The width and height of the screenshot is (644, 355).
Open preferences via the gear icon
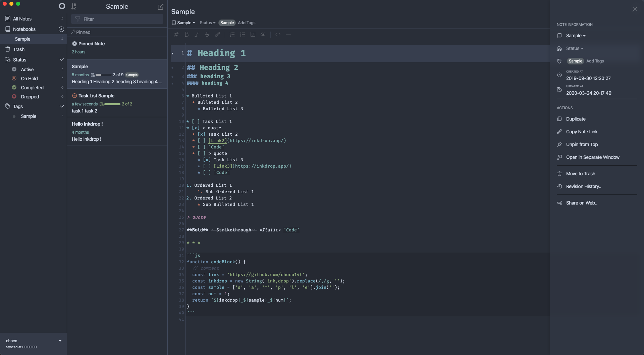62,6
